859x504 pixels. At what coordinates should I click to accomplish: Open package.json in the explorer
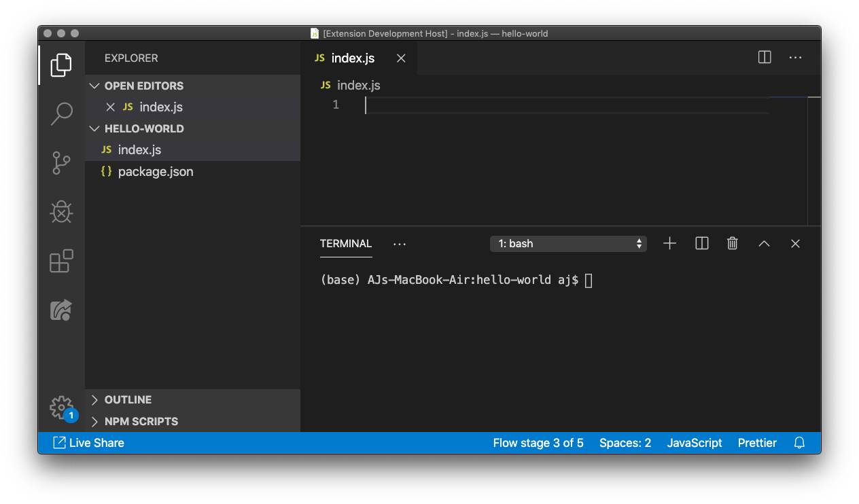(x=156, y=172)
